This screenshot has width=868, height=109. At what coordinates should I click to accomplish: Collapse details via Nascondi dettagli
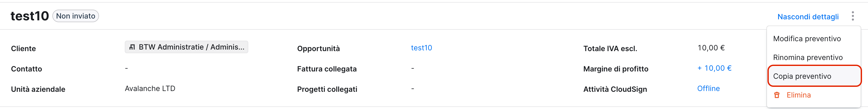pyautogui.click(x=808, y=16)
